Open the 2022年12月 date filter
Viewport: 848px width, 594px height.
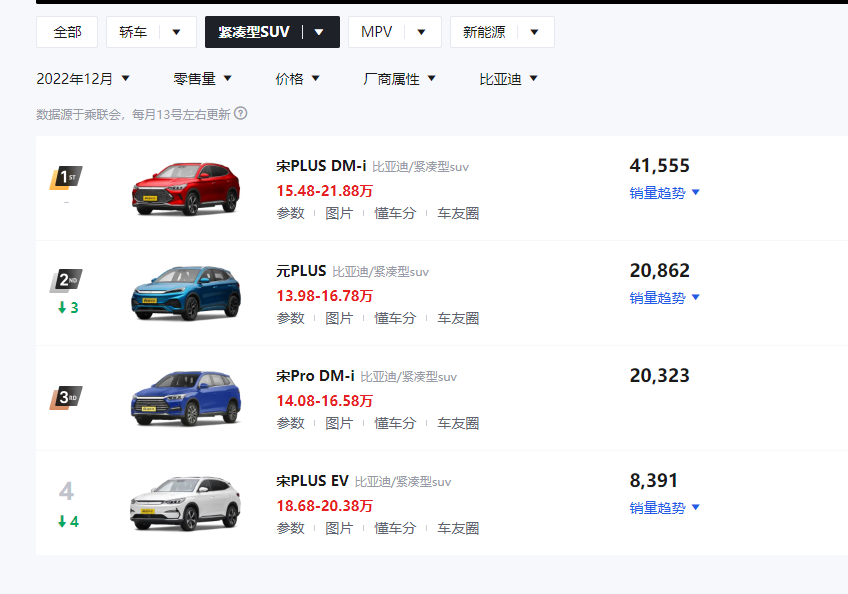click(x=83, y=79)
